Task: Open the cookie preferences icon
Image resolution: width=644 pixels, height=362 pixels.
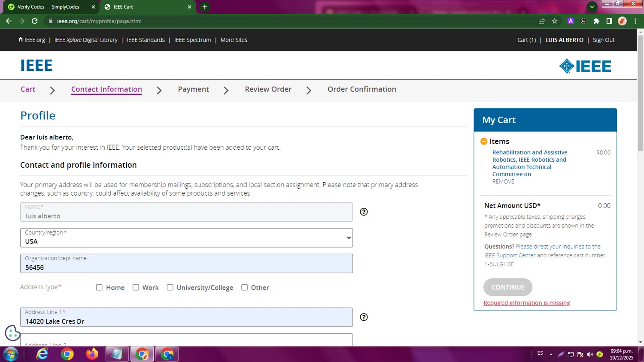Action: (x=12, y=333)
